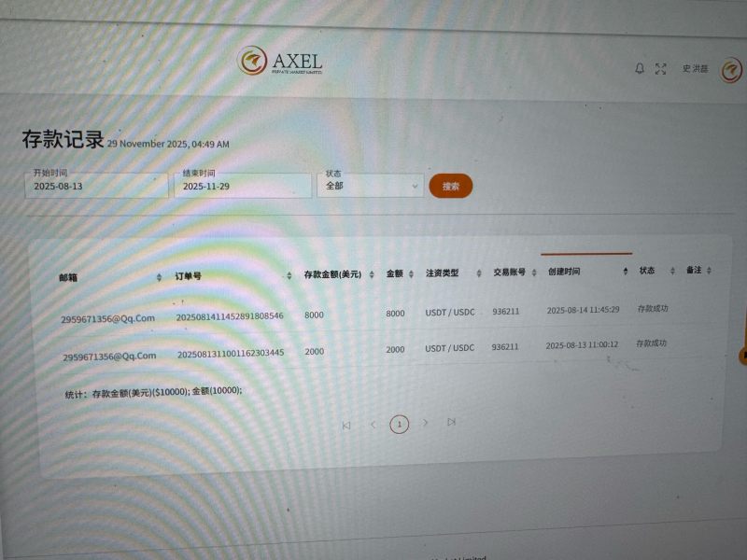Click 存款成功 status in the 2000 row
Image resolution: width=747 pixels, height=560 pixels.
(651, 343)
